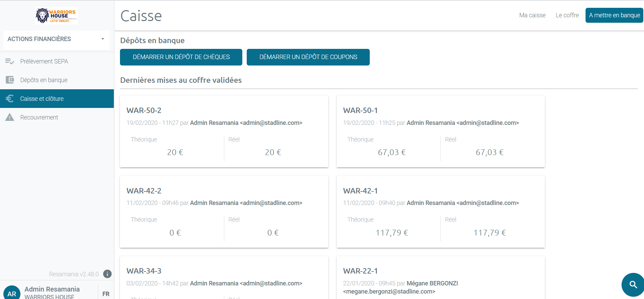Click the 03/02/2020 - 14h42 date in WAR-34-3
The height and width of the screenshot is (299, 644).
click(152, 283)
